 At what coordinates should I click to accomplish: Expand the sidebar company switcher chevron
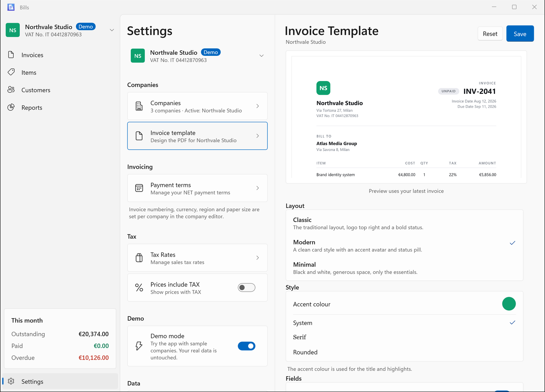[112, 30]
